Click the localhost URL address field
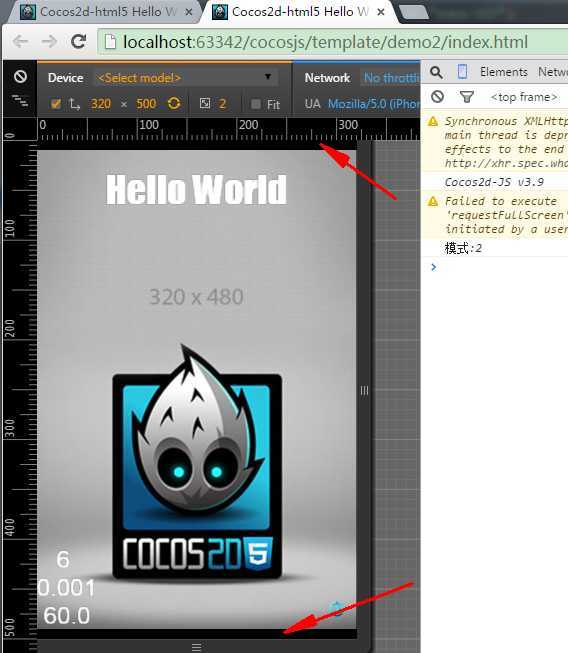 333,42
